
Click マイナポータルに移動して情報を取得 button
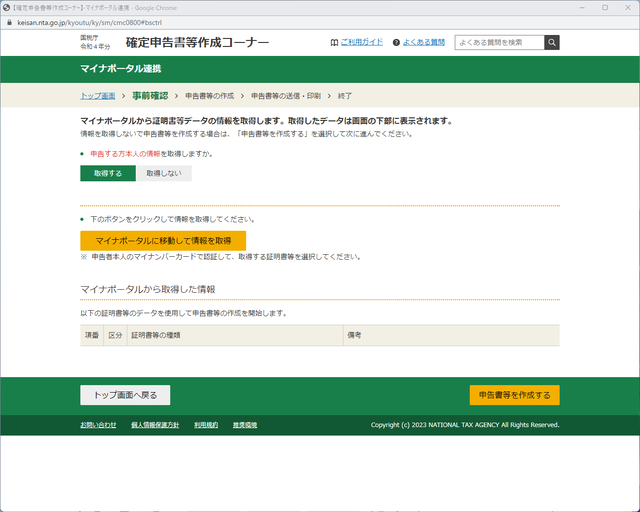point(163,240)
